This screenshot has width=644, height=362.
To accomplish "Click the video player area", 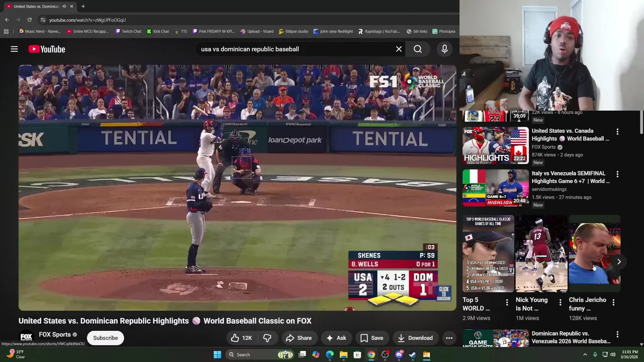I will (x=237, y=188).
